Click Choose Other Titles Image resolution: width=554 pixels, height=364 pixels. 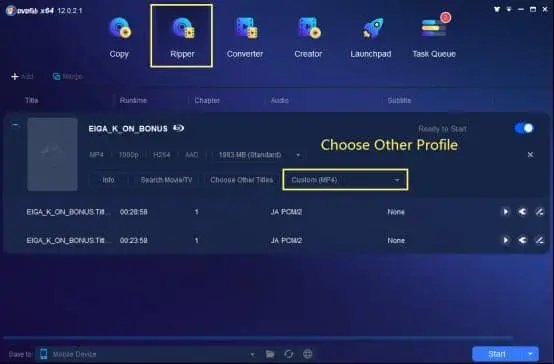pyautogui.click(x=242, y=180)
